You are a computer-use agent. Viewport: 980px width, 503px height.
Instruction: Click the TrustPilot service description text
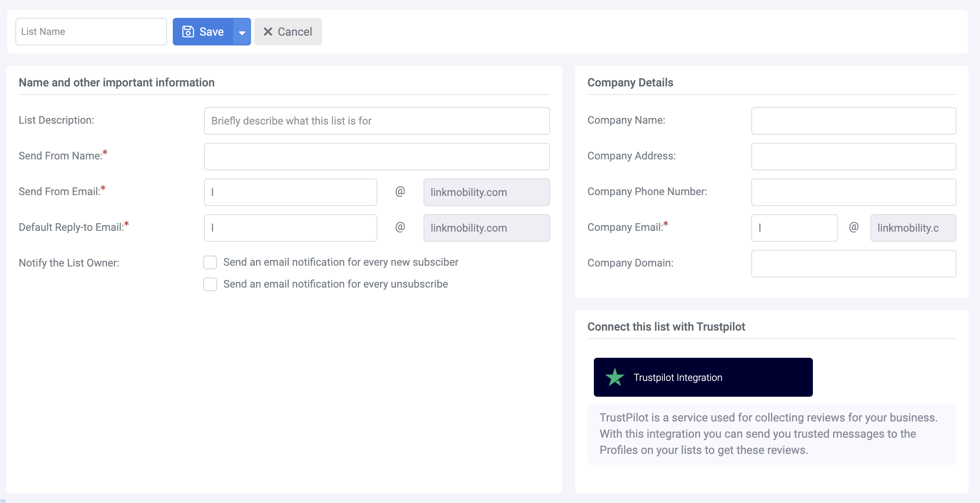coord(769,434)
